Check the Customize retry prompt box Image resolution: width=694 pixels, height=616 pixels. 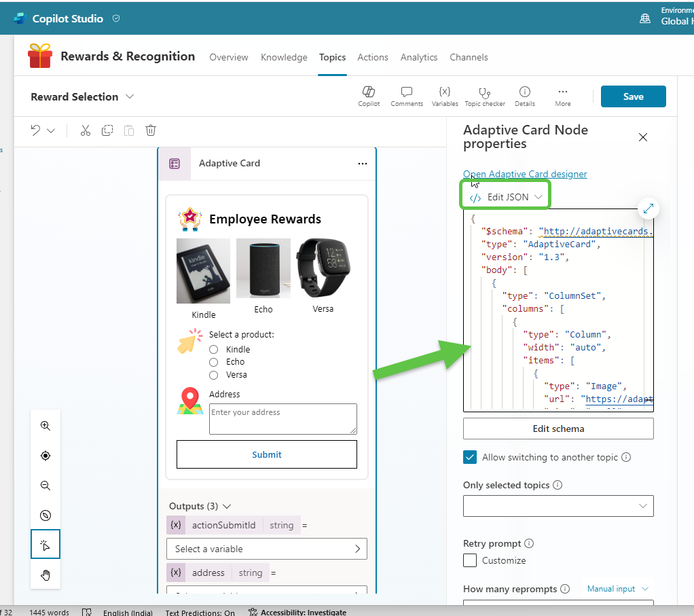tap(470, 560)
